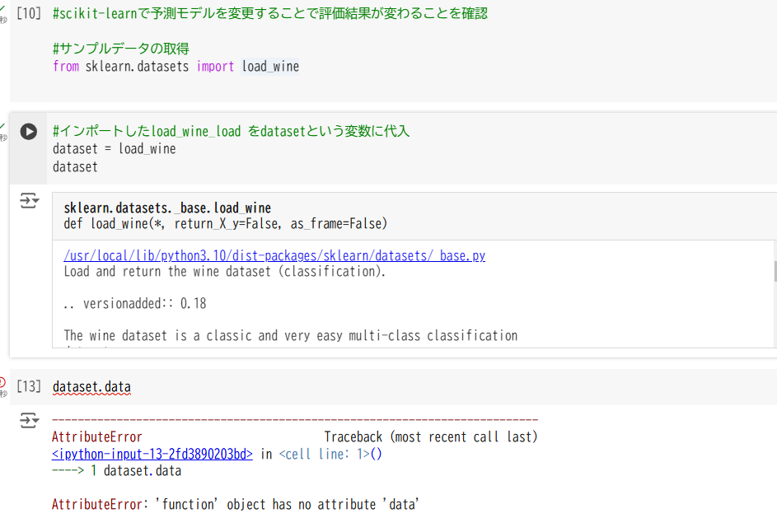The image size is (777, 532).
Task: Click the bold sklearn.datasets._base.load_wine header
Action: [x=167, y=208]
